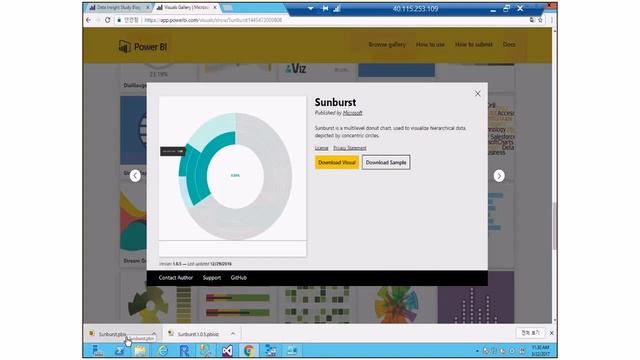The image size is (640, 360).
Task: Switch to Chrome in the taskbar
Action: [x=249, y=351]
